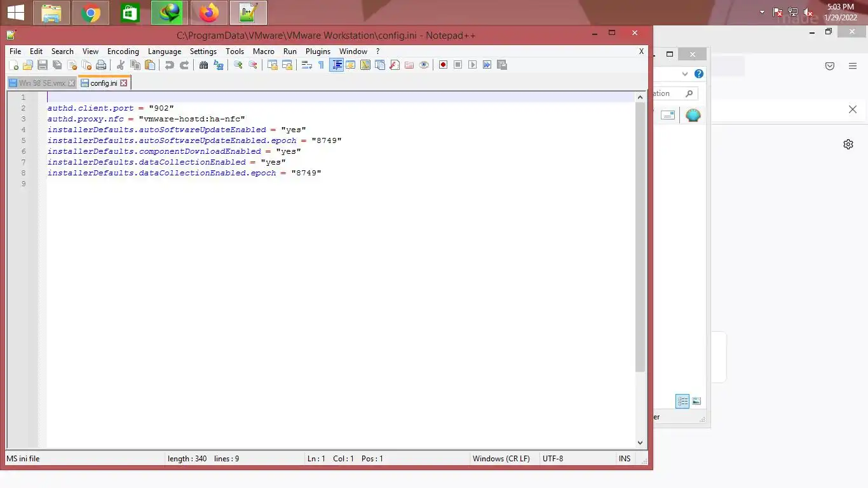Open the Document Map toolbar icon
This screenshot has height=488, width=868.
pyautogui.click(x=365, y=65)
